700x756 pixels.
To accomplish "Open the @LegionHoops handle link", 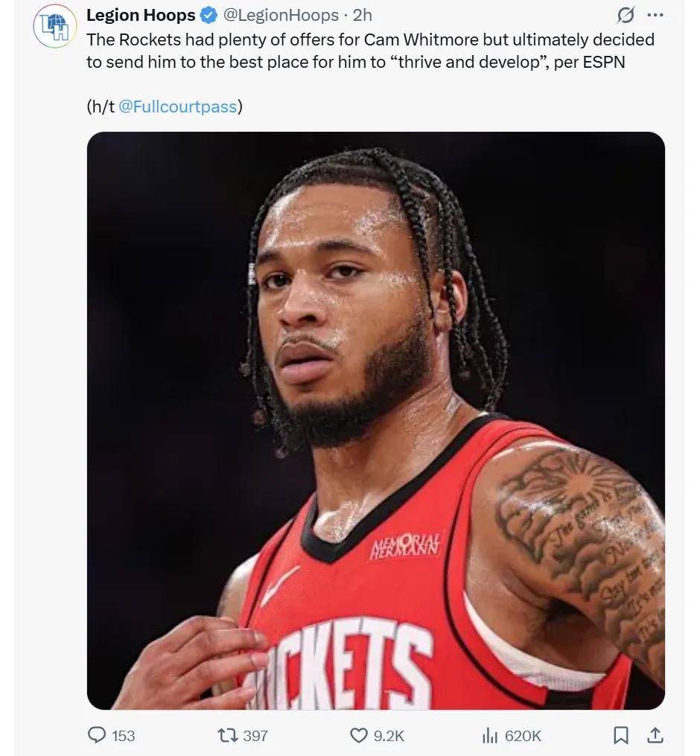I will click(281, 16).
